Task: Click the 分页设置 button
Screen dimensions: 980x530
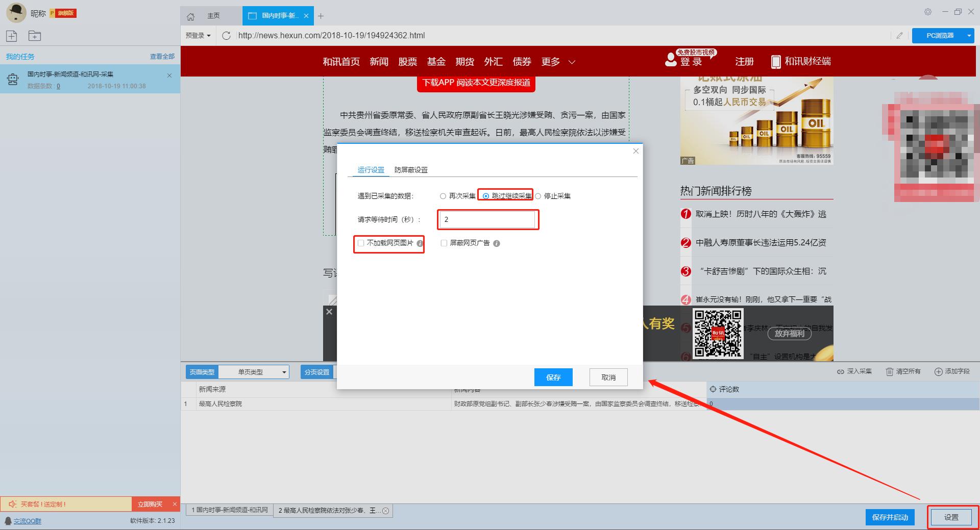Action: [x=317, y=372]
